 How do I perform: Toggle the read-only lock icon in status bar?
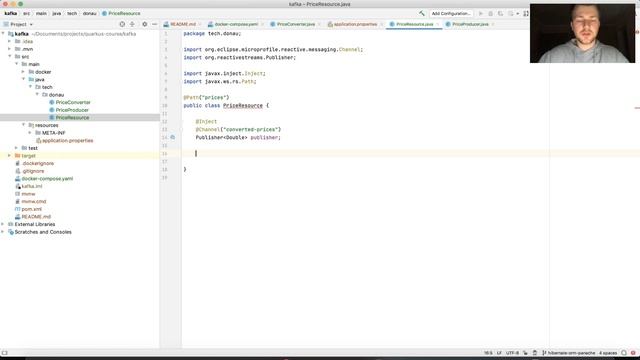click(x=525, y=353)
